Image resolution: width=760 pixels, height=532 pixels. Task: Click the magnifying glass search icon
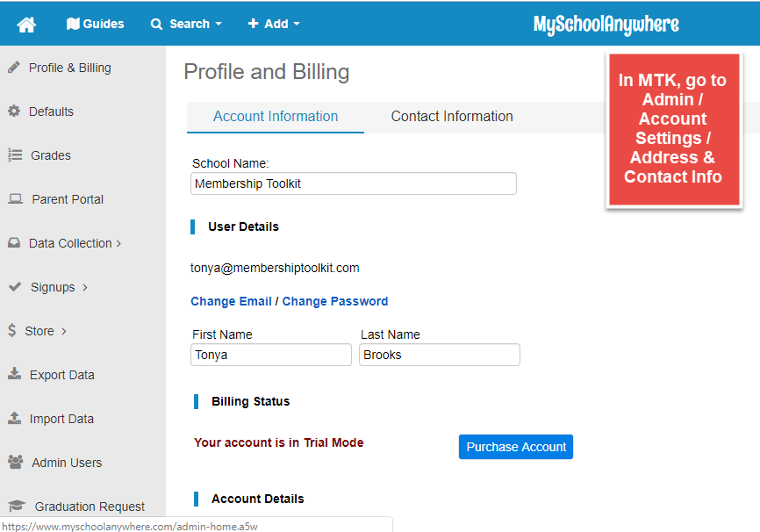coord(156,25)
